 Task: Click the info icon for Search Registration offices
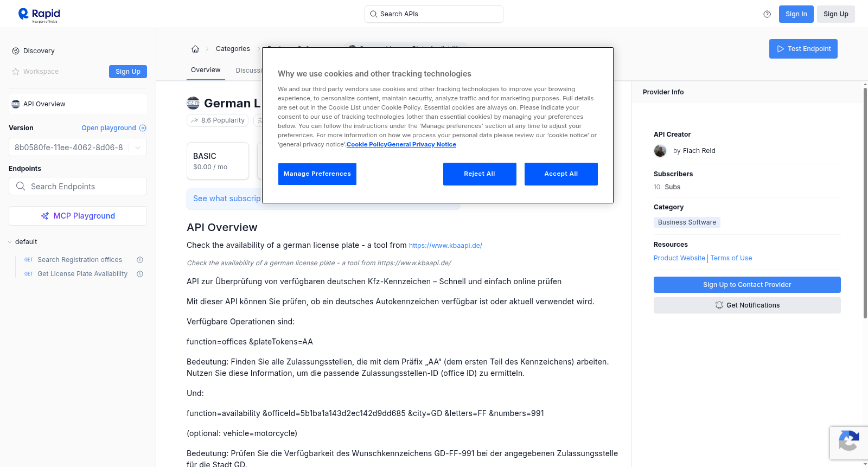pos(140,260)
